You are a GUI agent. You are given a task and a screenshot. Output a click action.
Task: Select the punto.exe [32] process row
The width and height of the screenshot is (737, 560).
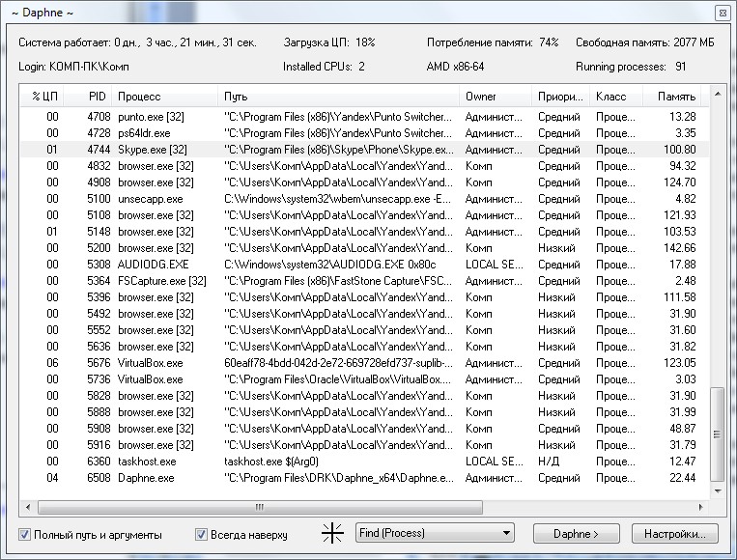[364, 117]
